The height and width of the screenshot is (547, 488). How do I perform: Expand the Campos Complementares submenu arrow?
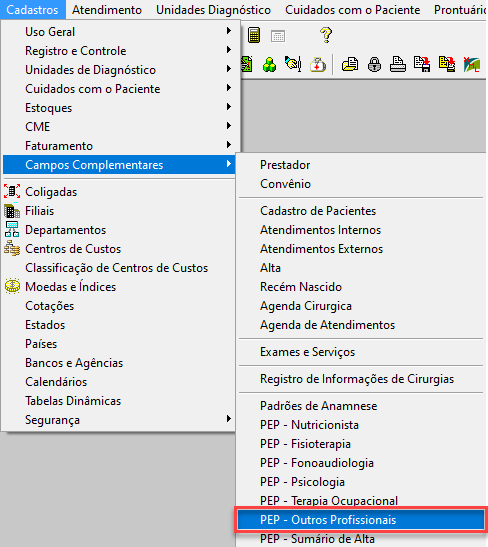point(228,164)
